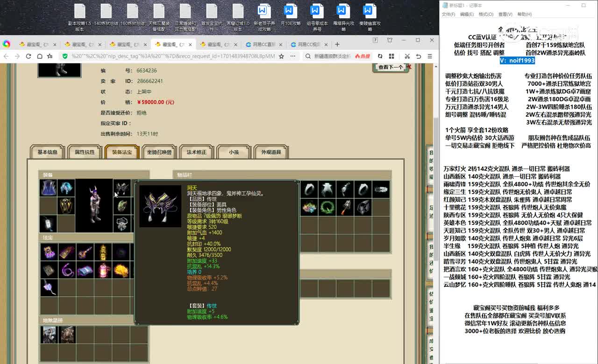Switch to 小孩 tab

tap(234, 152)
